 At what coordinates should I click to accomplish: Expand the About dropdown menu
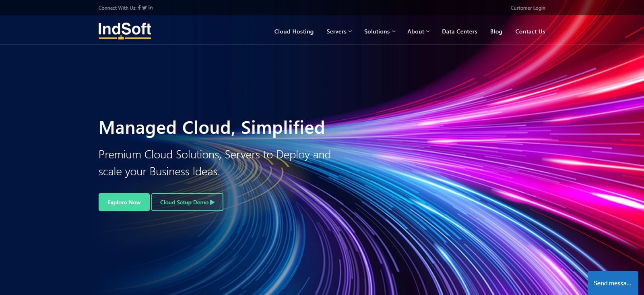click(418, 31)
